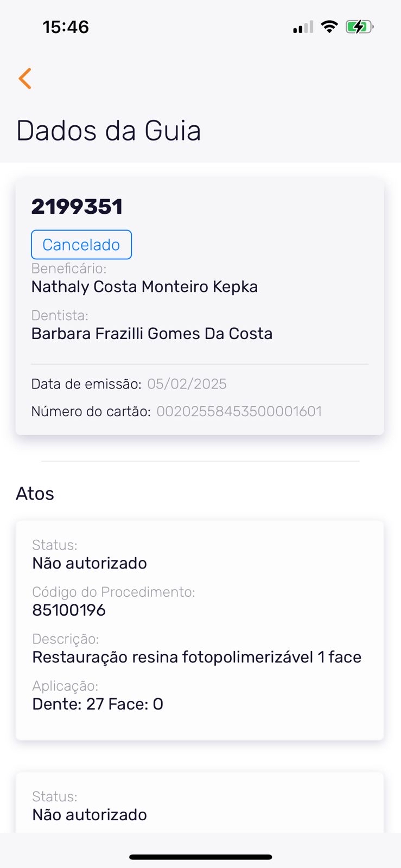Tap the guide number 2199351

pos(77,207)
